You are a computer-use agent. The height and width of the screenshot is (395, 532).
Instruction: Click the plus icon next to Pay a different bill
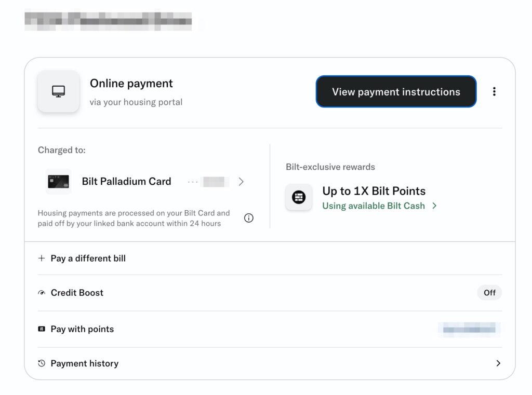pos(42,258)
